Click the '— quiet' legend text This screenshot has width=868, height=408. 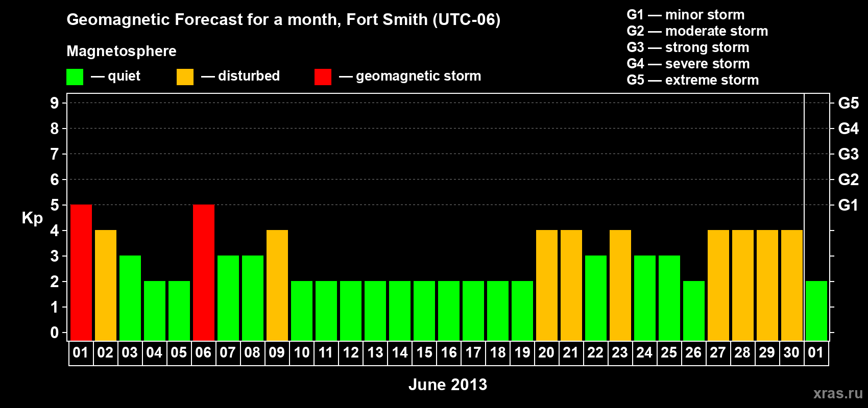click(115, 76)
